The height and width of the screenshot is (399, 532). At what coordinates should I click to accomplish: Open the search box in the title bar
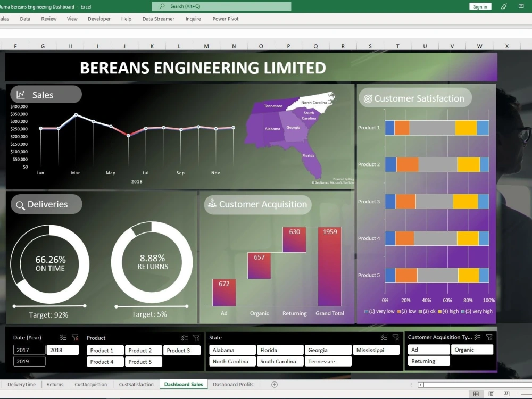[221, 6]
